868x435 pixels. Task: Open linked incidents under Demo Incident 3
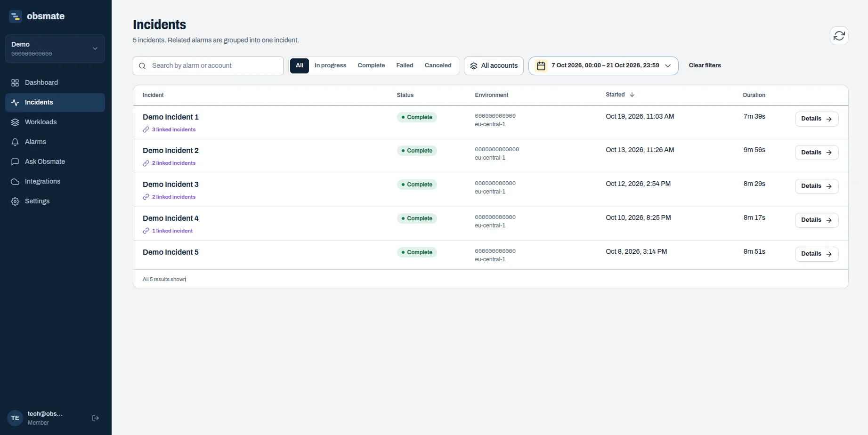point(169,197)
